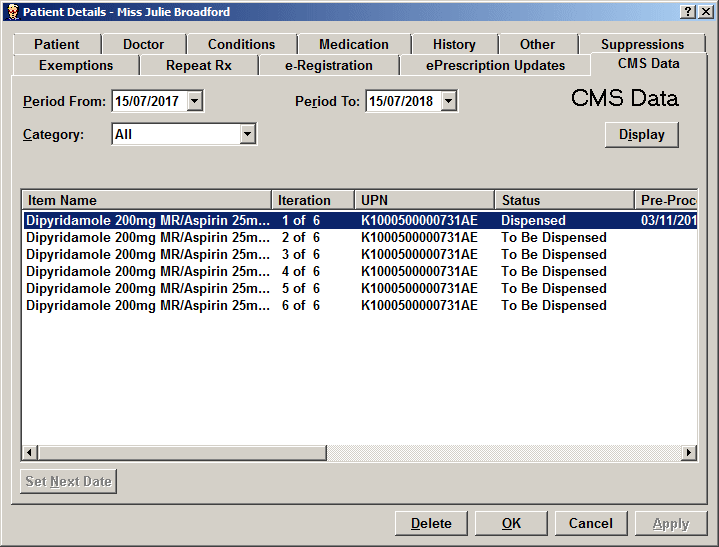The image size is (719, 547).
Task: Go to the ePrescription Updates tab
Action: pyautogui.click(x=495, y=65)
